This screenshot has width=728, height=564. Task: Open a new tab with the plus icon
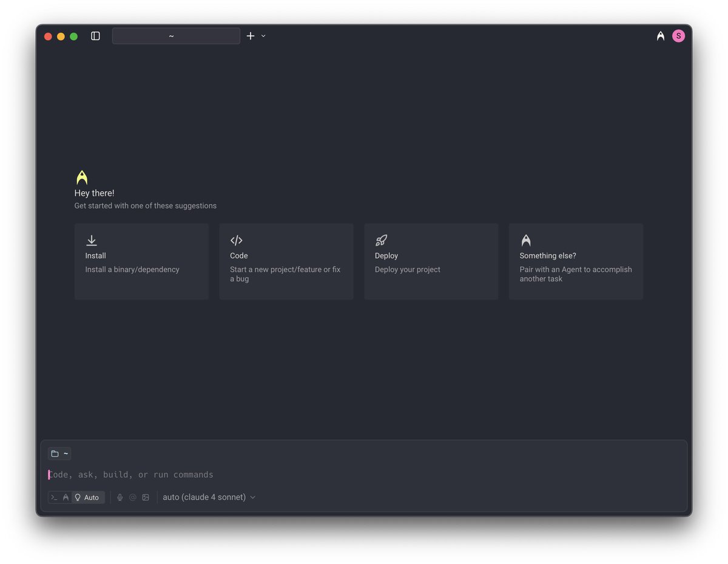[x=251, y=36]
